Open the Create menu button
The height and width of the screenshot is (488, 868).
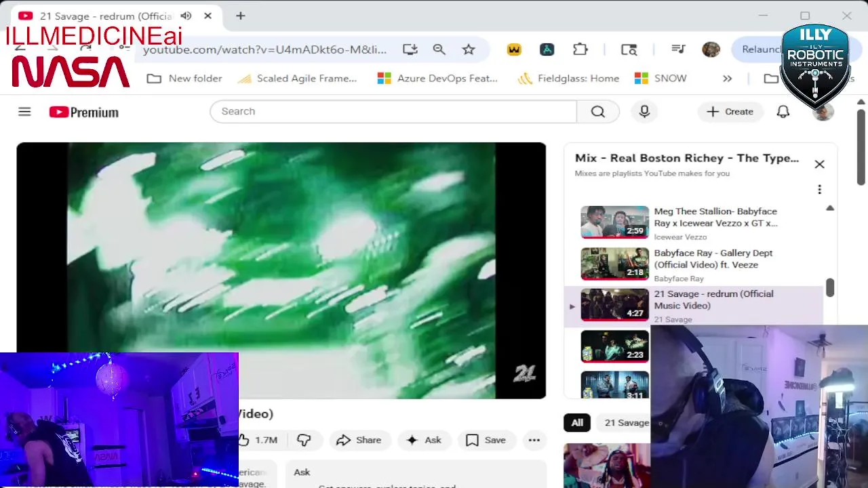point(730,112)
